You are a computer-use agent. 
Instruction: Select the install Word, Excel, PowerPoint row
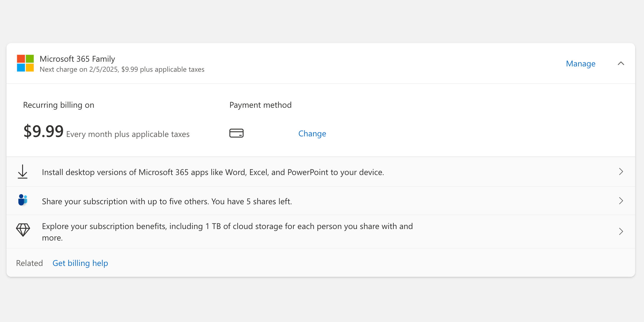[x=213, y=172]
